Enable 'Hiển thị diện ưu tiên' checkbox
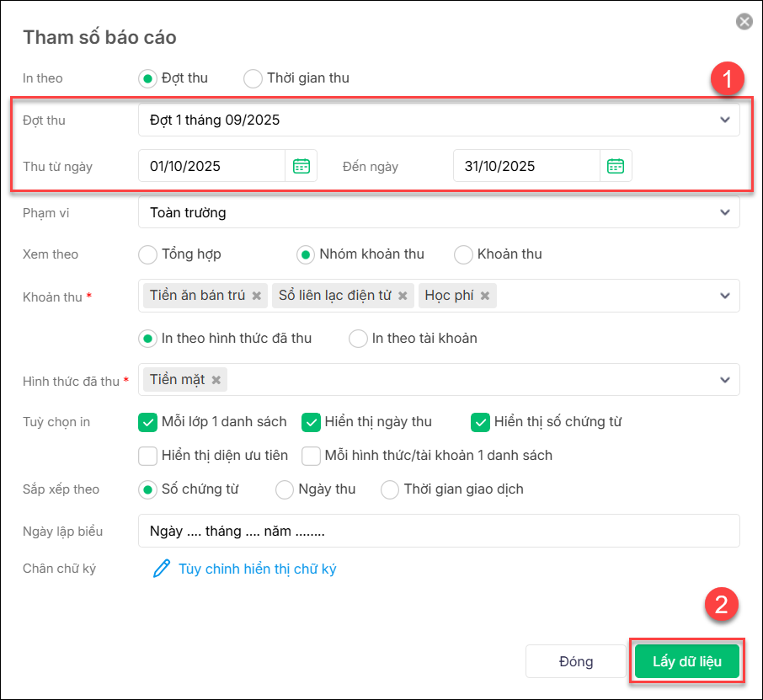 [148, 456]
